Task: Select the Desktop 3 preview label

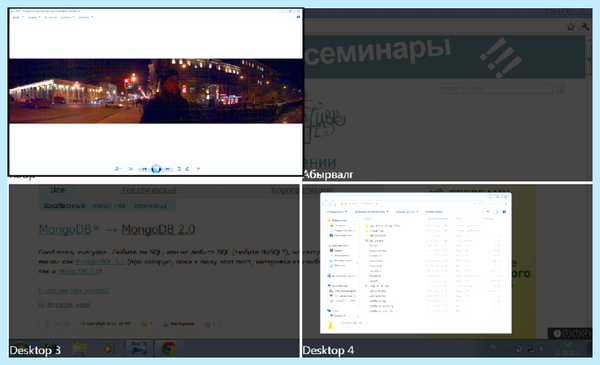Action: point(35,350)
